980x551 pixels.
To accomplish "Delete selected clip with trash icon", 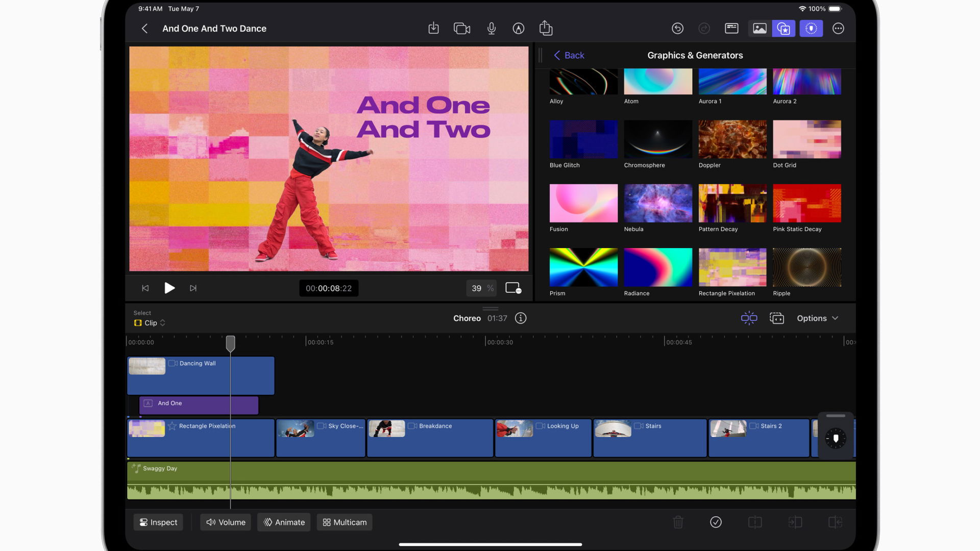I will pyautogui.click(x=678, y=522).
